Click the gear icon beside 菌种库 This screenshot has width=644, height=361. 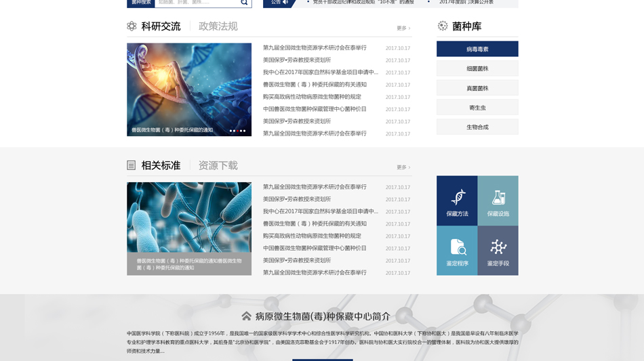click(x=443, y=26)
